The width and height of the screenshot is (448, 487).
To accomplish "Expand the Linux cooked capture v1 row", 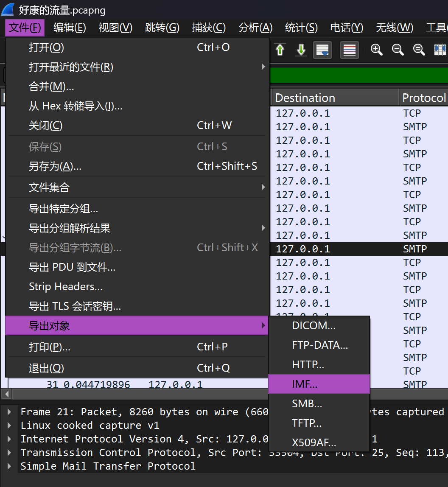I will point(9,425).
